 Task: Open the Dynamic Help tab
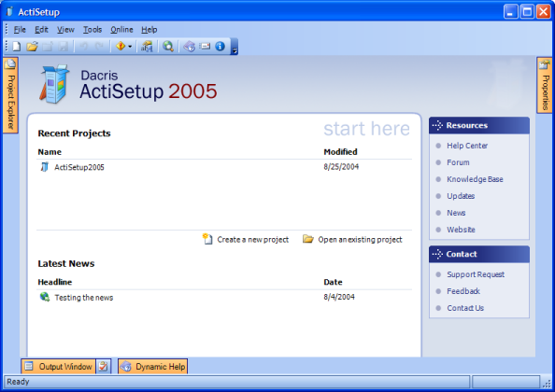tap(152, 367)
